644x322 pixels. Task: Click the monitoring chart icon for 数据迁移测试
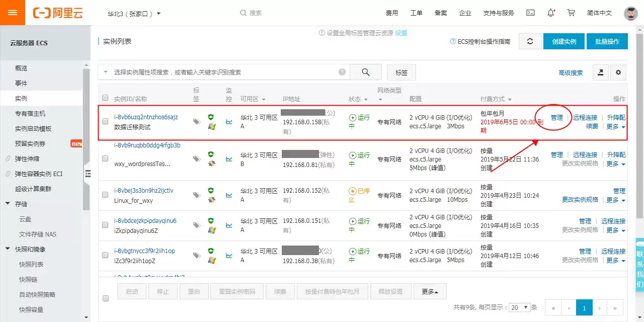click(229, 121)
